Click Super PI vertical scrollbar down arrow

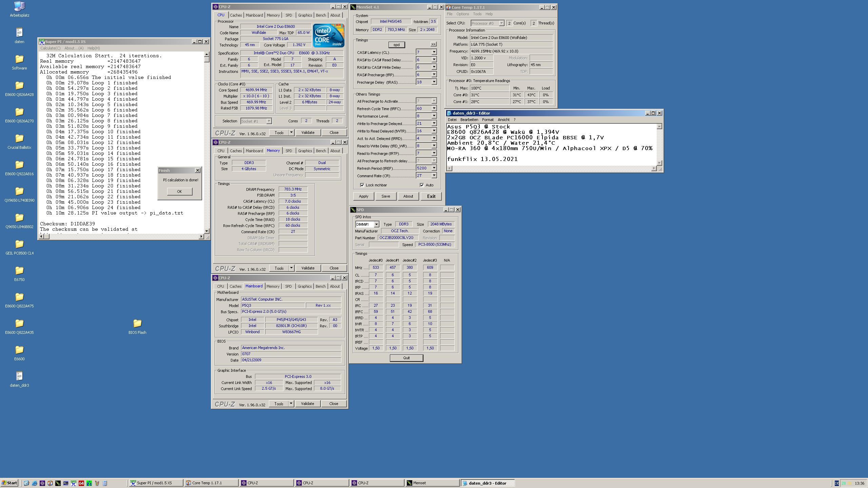(x=207, y=231)
